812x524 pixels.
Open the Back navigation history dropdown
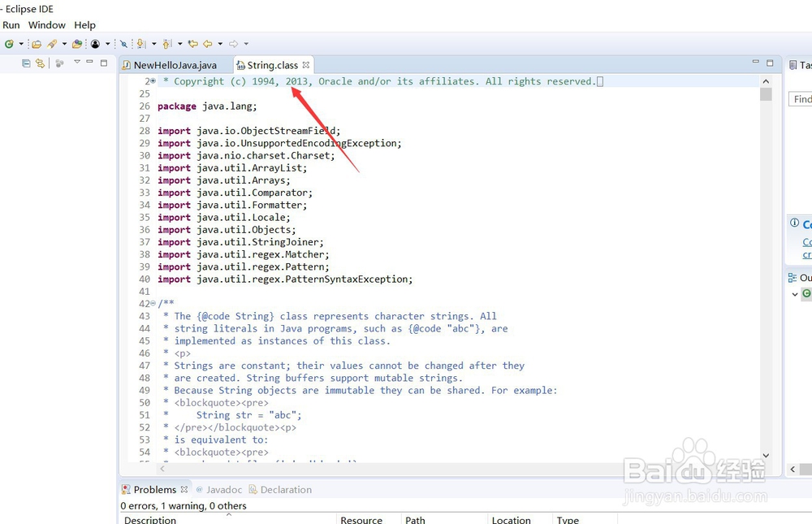click(x=220, y=44)
